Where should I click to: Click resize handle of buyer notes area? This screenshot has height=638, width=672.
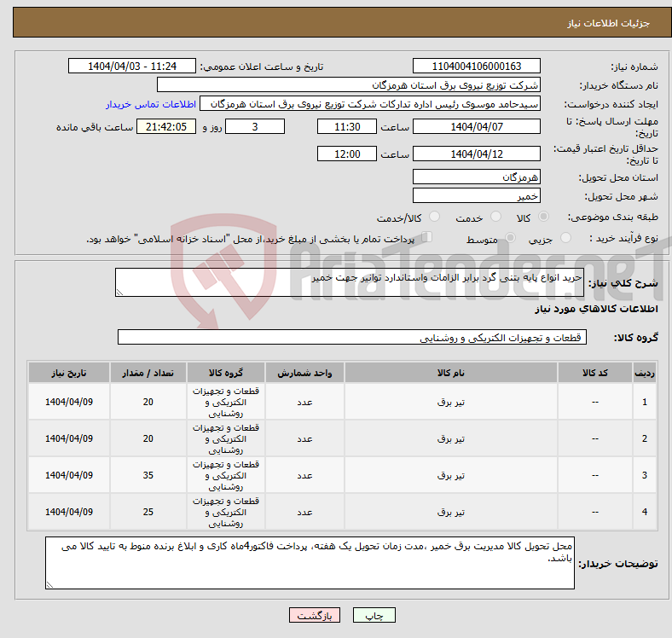[49, 584]
